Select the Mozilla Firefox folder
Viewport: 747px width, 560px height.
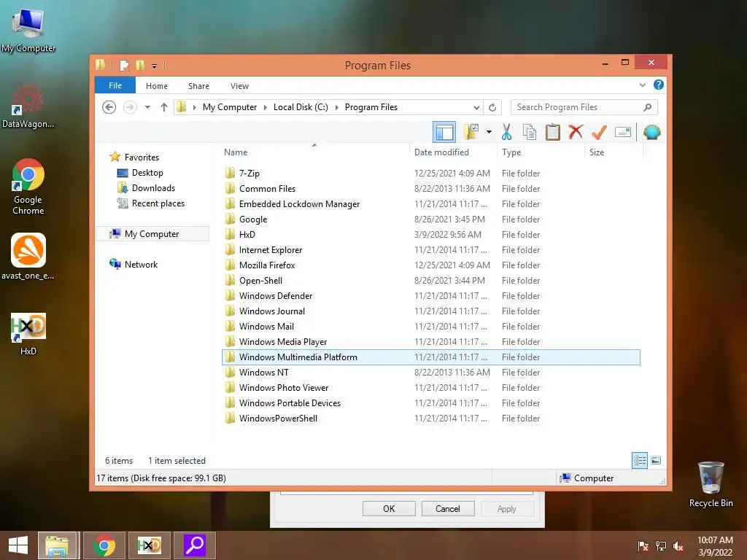[431, 265]
